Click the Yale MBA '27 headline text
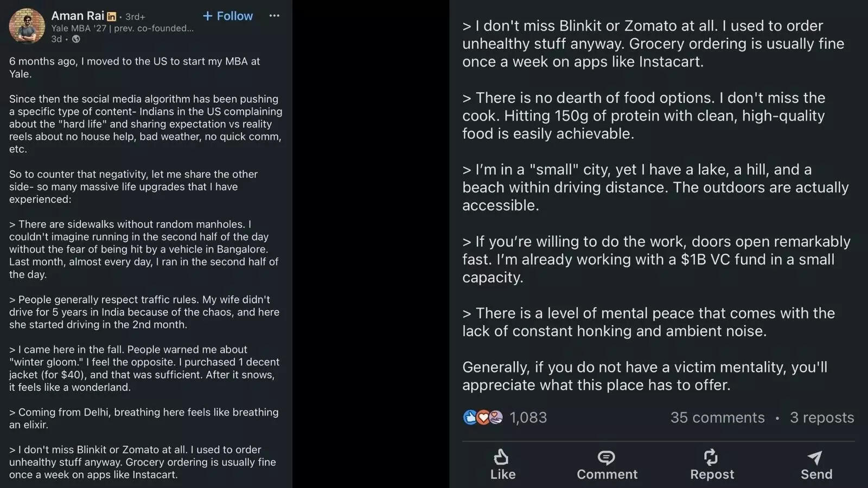Viewport: 868px width, 488px height. click(x=122, y=28)
